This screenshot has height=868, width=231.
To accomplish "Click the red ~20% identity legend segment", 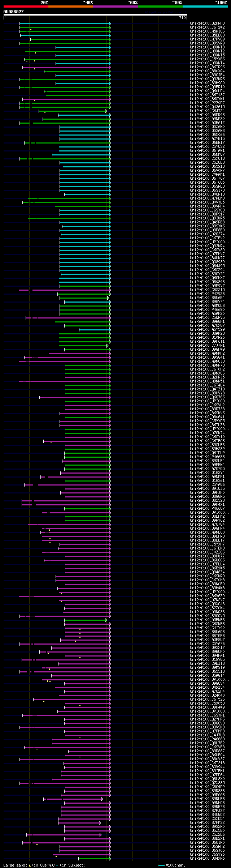I will tap(26, 7).
